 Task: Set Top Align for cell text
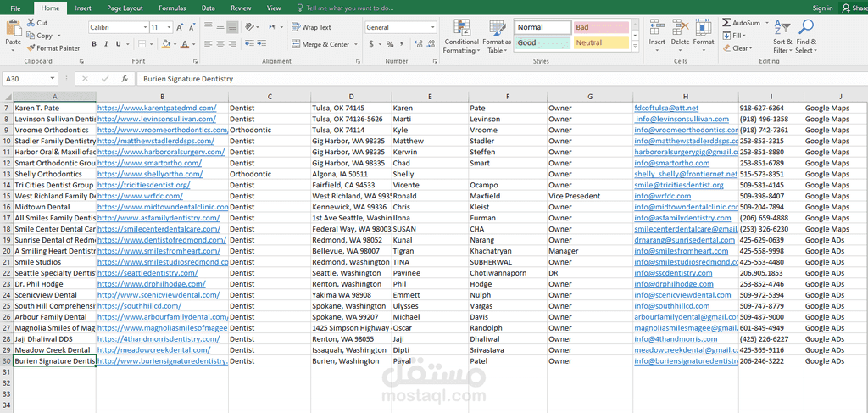209,26
